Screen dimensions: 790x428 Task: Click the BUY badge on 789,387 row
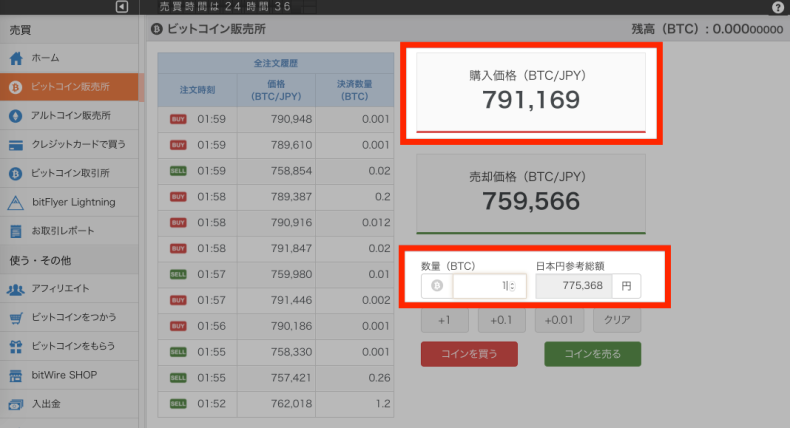click(x=178, y=197)
